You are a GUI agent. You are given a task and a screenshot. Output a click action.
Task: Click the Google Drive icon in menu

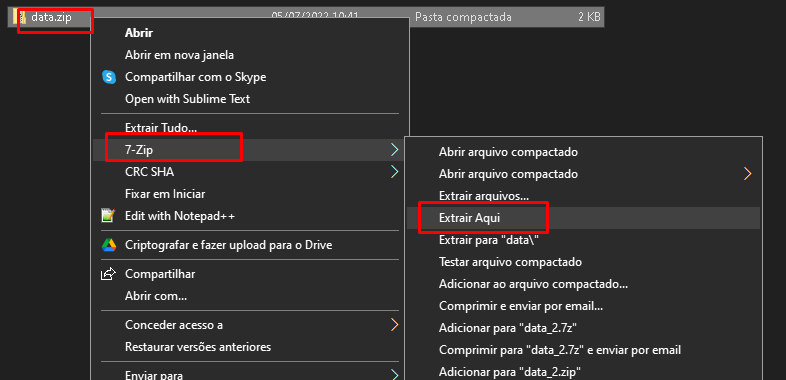[109, 245]
